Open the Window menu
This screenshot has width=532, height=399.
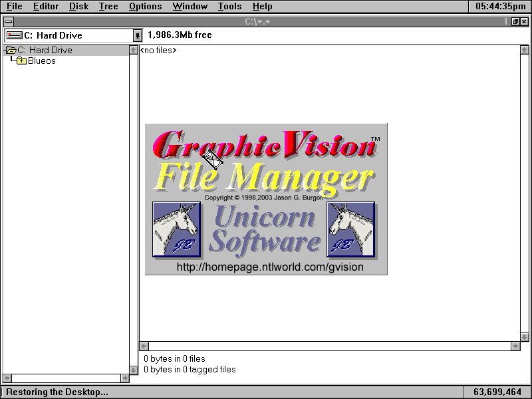pos(190,7)
